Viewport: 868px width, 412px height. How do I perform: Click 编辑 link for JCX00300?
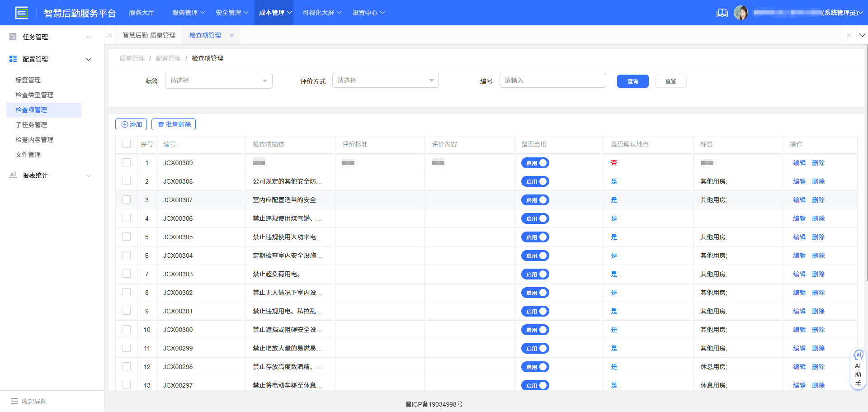tap(798, 330)
